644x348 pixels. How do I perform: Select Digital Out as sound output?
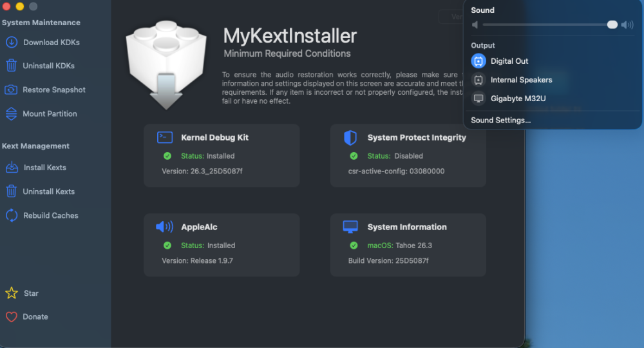[509, 61]
